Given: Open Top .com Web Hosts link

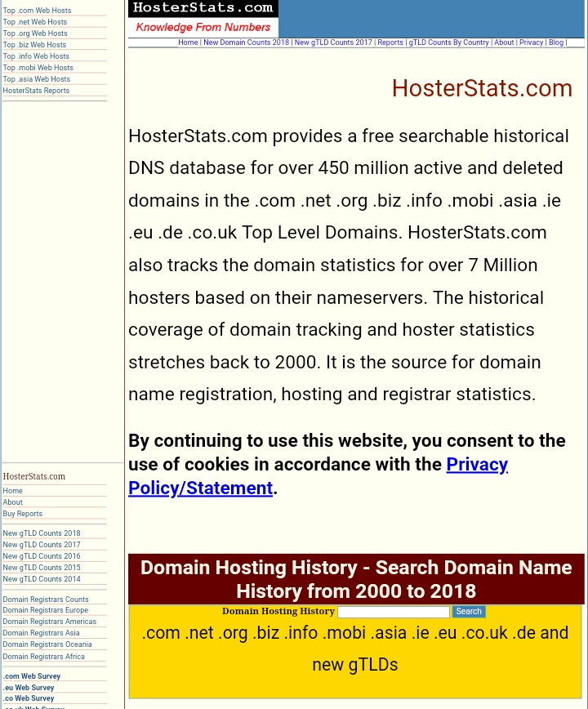Looking at the screenshot, I should [37, 11].
